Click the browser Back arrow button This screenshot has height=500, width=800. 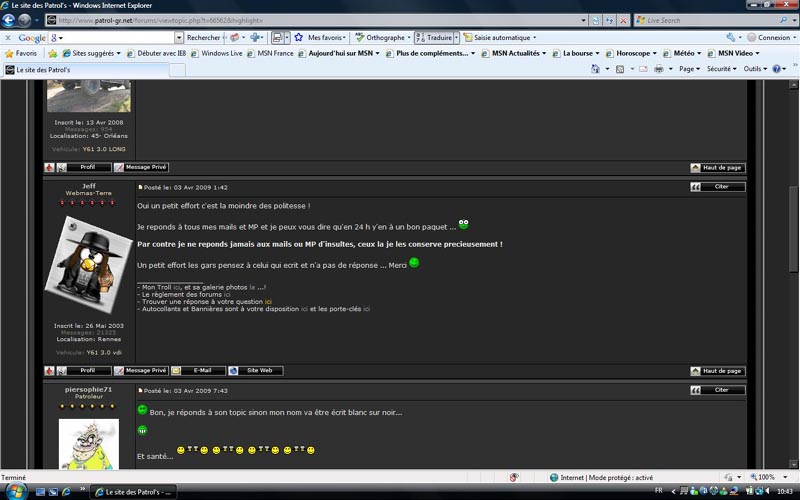point(9,20)
